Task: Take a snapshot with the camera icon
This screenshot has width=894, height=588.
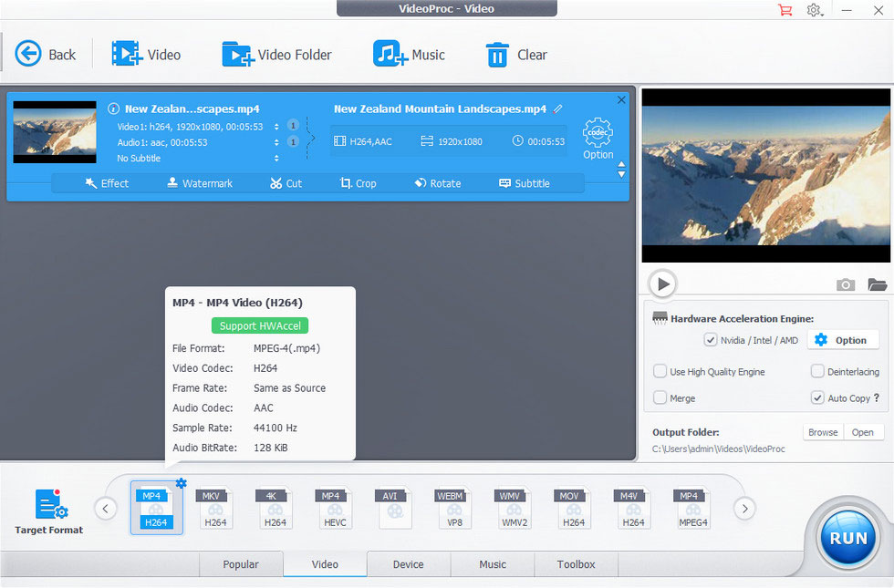Action: [845, 284]
